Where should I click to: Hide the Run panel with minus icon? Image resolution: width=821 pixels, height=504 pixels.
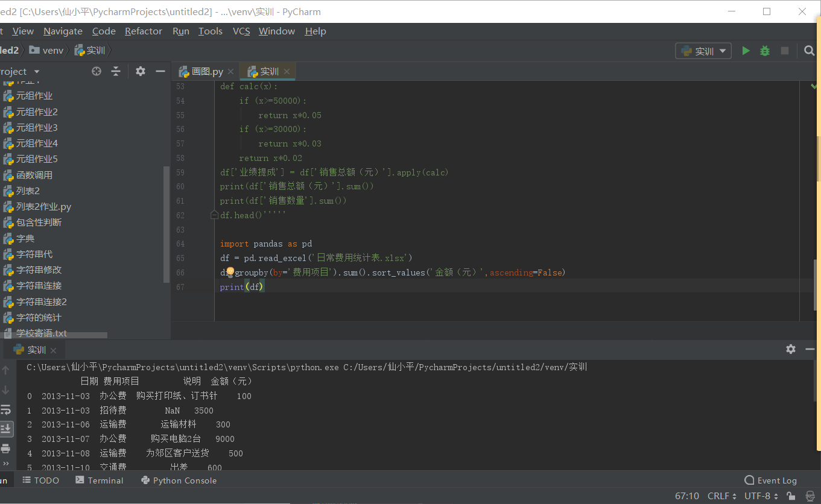point(810,349)
